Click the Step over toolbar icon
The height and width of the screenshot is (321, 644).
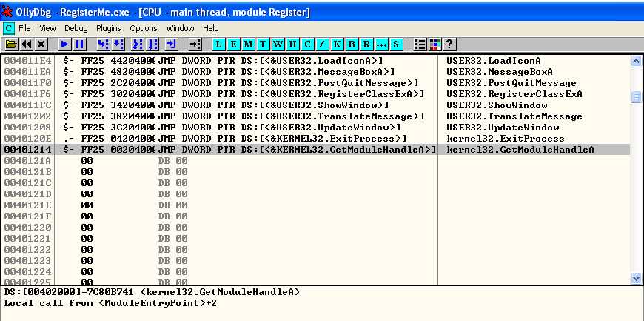pyautogui.click(x=118, y=44)
